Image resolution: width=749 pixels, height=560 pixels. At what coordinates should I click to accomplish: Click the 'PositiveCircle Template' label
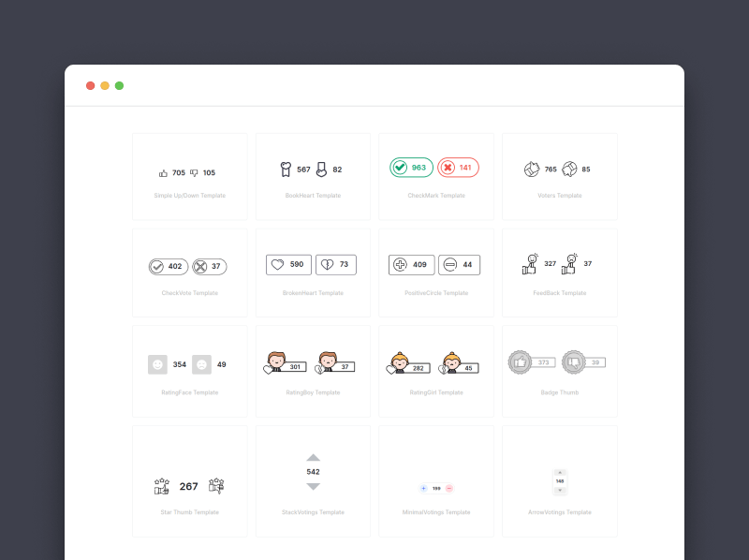(436, 293)
